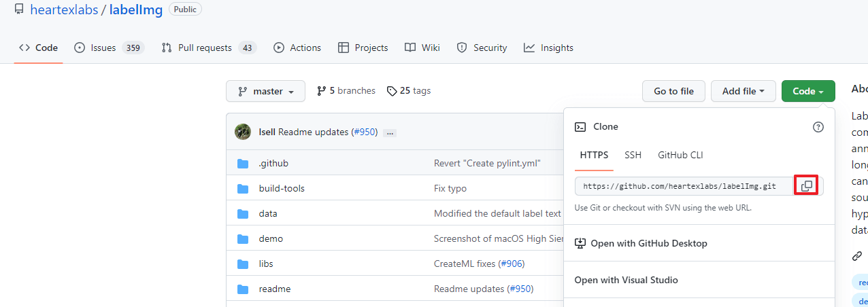
Task: View the 25 tags link
Action: (409, 90)
